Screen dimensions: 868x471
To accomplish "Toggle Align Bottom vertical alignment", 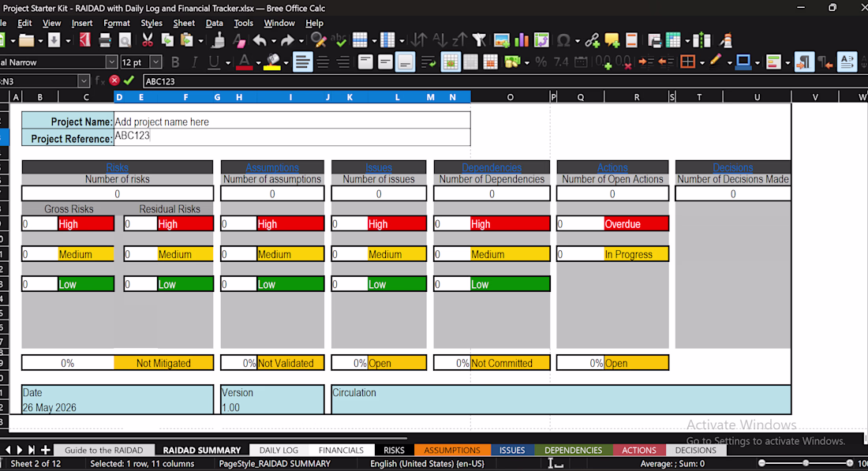I will [x=406, y=62].
